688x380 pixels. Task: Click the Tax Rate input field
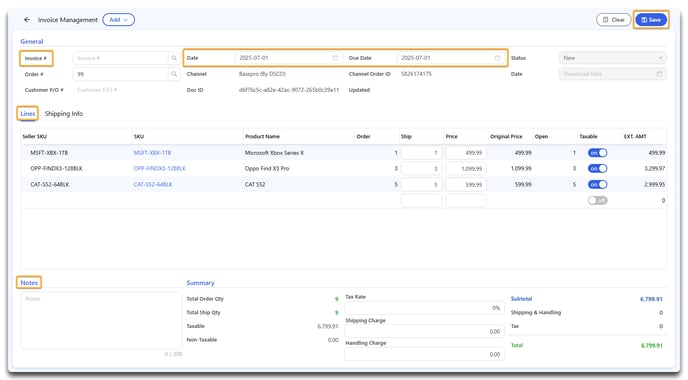tap(424, 308)
